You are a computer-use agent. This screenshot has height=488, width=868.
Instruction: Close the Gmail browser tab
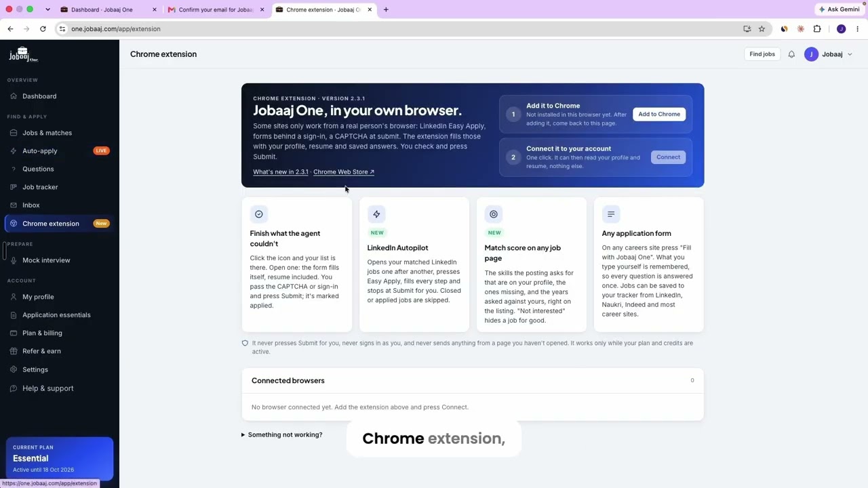coord(262,9)
